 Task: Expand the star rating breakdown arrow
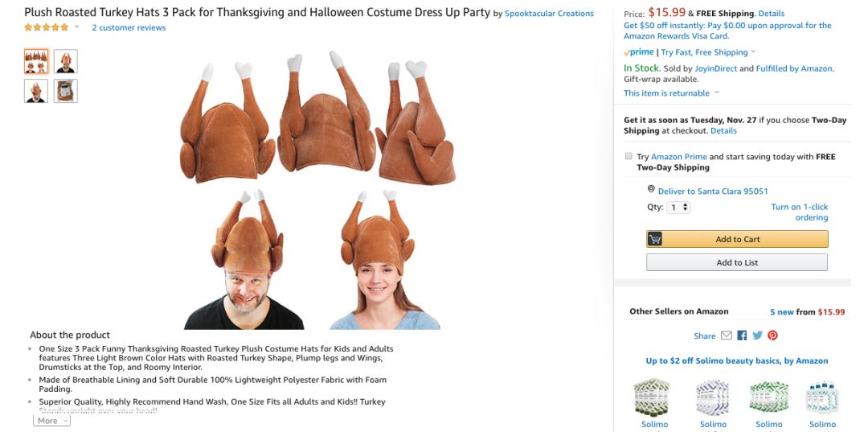tap(77, 27)
